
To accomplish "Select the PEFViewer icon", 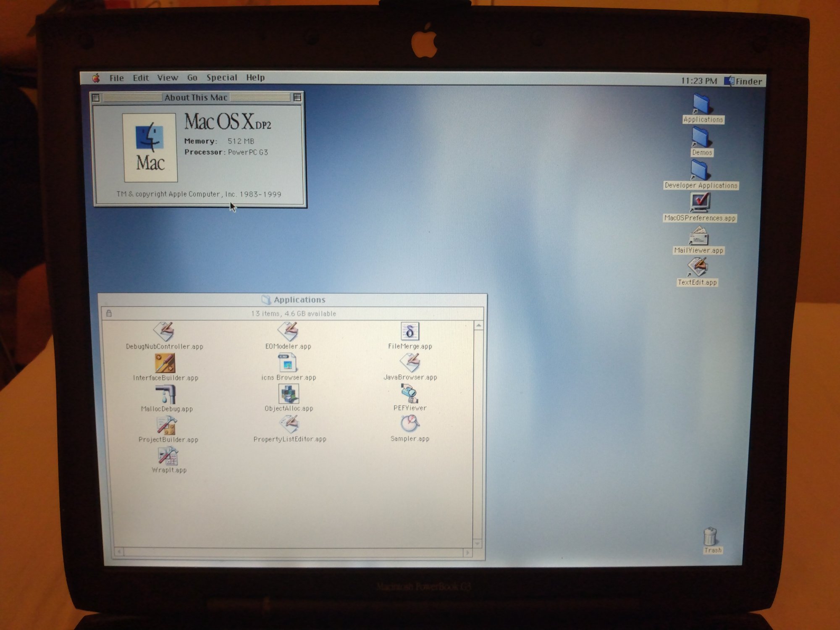I will (409, 394).
